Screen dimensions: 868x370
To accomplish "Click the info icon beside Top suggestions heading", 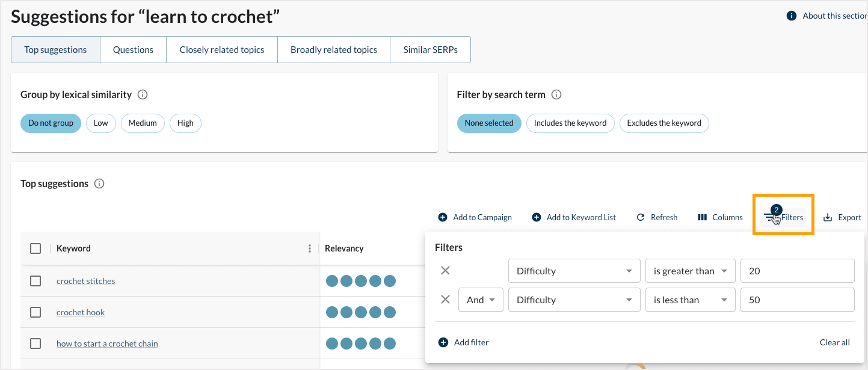I will coord(99,183).
